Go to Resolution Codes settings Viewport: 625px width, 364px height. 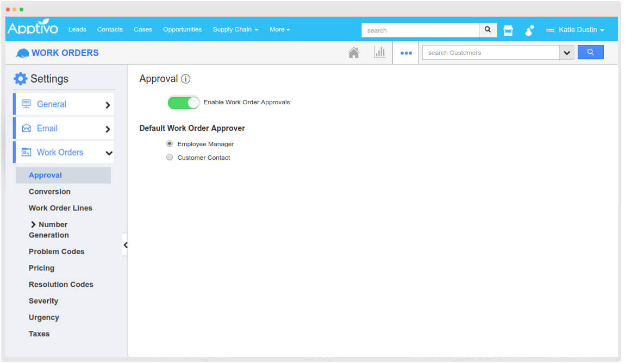pyautogui.click(x=61, y=284)
